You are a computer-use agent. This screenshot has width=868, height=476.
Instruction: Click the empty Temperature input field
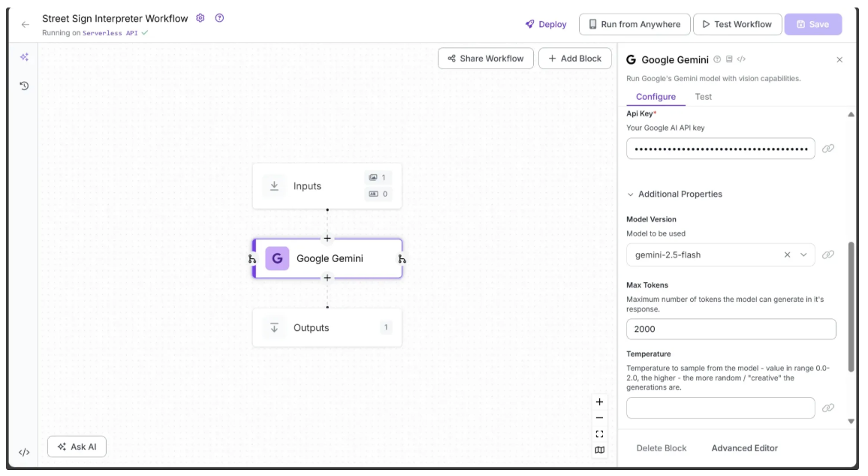coord(720,408)
